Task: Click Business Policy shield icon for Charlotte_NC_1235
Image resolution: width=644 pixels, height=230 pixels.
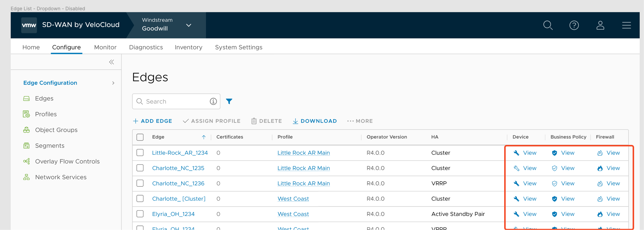Action: (554, 168)
